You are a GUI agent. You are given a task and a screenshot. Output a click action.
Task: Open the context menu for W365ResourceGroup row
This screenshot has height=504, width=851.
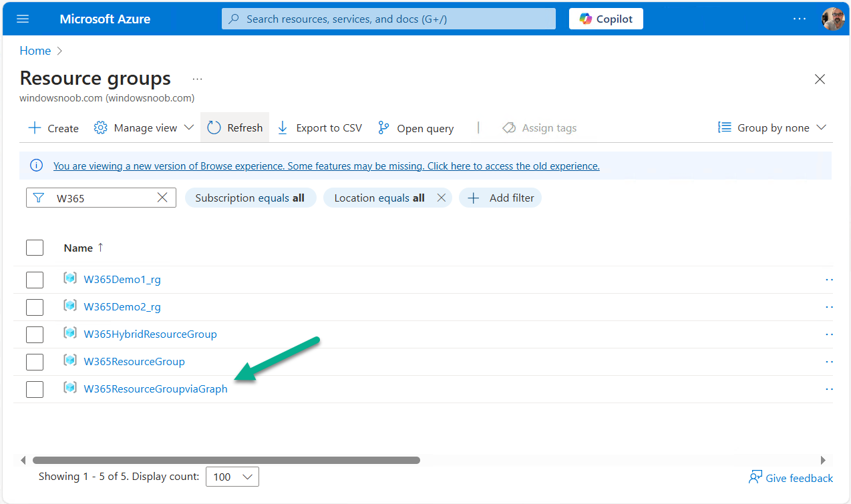[x=829, y=362]
